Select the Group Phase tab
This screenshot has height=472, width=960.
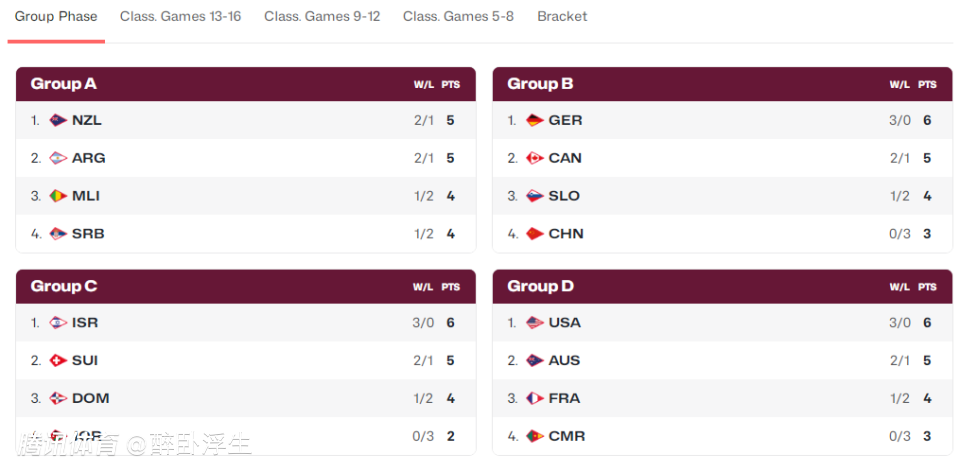coord(56,17)
